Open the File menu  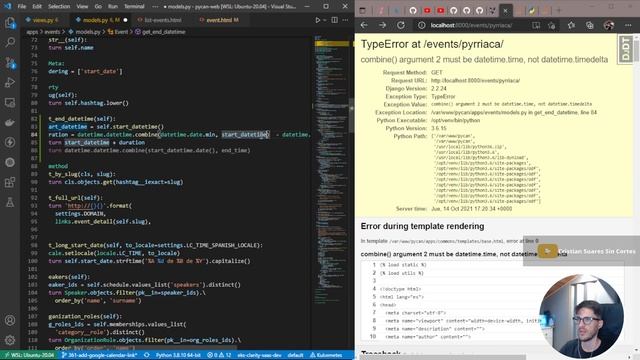coord(22,7)
